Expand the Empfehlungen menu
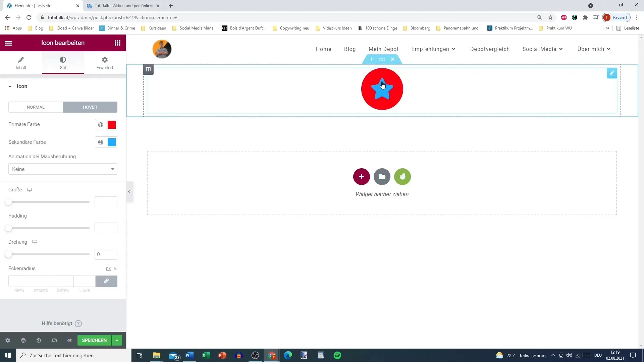 pos(433,49)
